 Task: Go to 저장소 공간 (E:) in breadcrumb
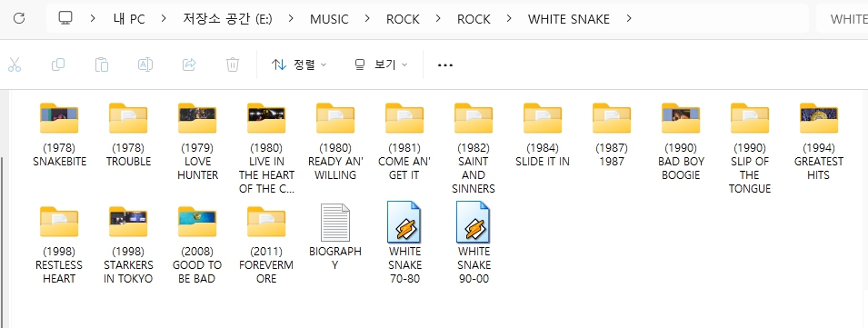tap(227, 19)
